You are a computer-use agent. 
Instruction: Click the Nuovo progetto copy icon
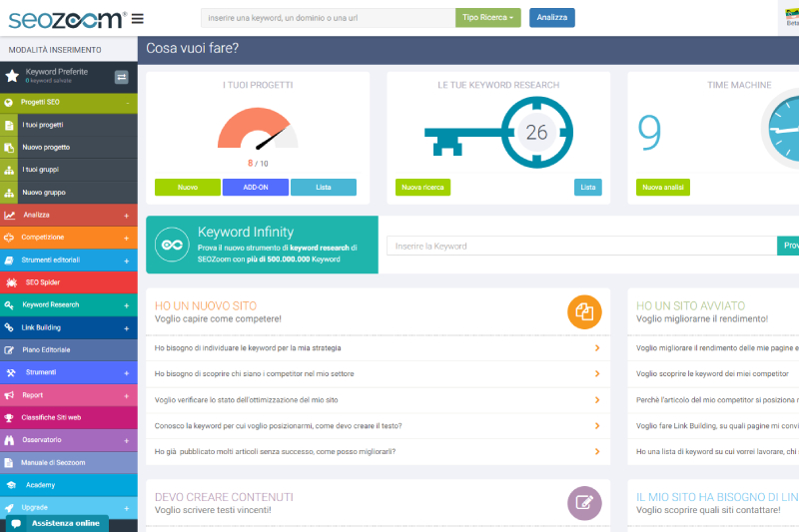click(x=9, y=148)
